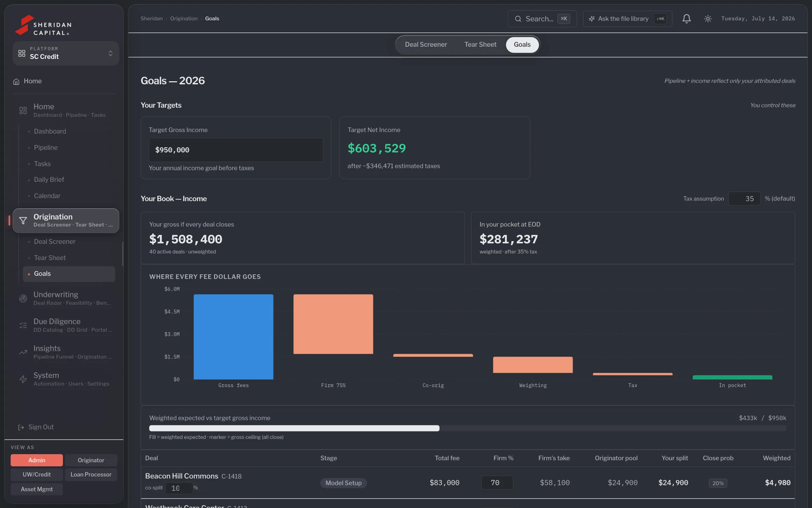Expand the Insights sidebar section

pos(66,352)
